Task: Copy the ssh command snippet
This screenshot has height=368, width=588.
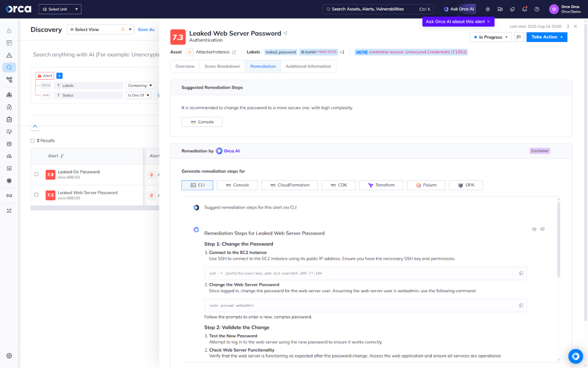Action: pyautogui.click(x=521, y=273)
